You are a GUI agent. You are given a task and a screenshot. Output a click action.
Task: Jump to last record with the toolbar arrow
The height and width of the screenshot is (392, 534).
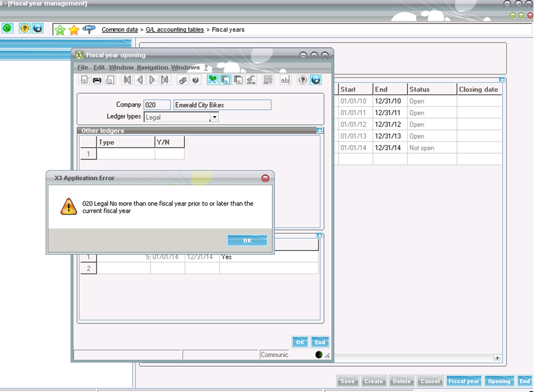[x=165, y=80]
